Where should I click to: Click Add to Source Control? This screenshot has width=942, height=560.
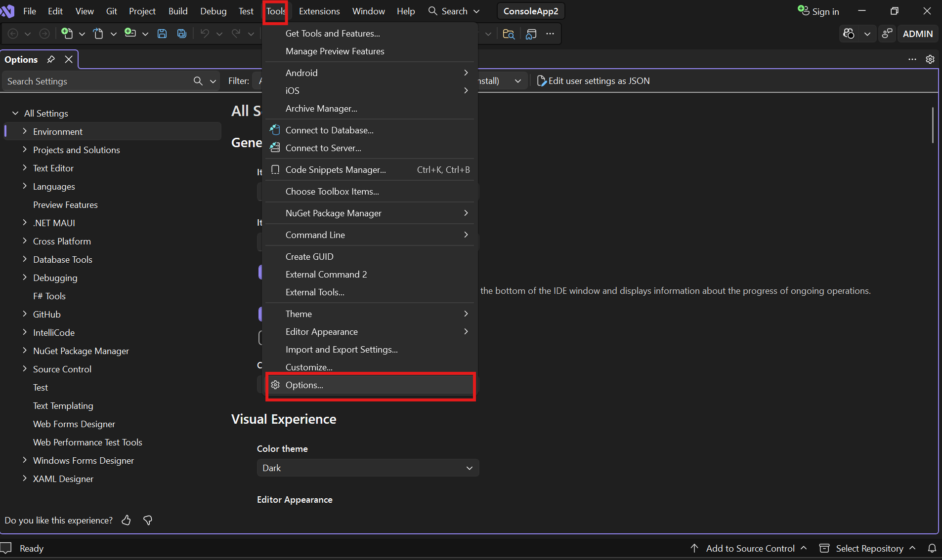749,548
